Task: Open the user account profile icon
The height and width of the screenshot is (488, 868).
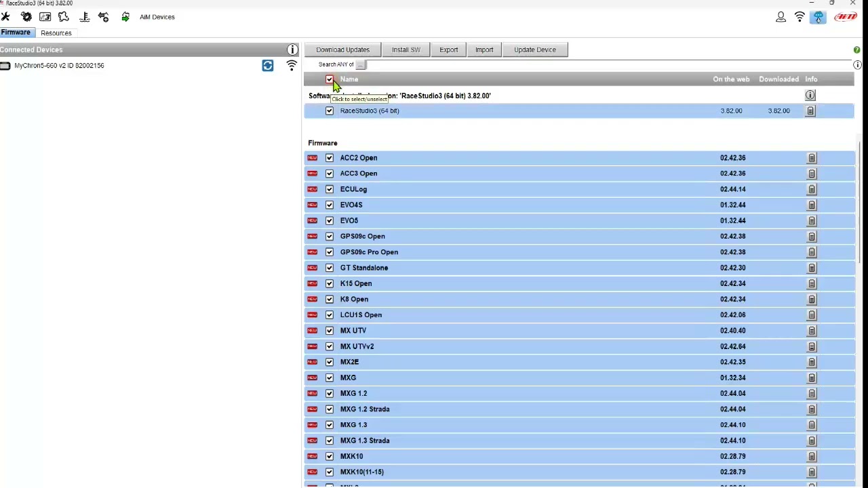Action: [x=781, y=17]
